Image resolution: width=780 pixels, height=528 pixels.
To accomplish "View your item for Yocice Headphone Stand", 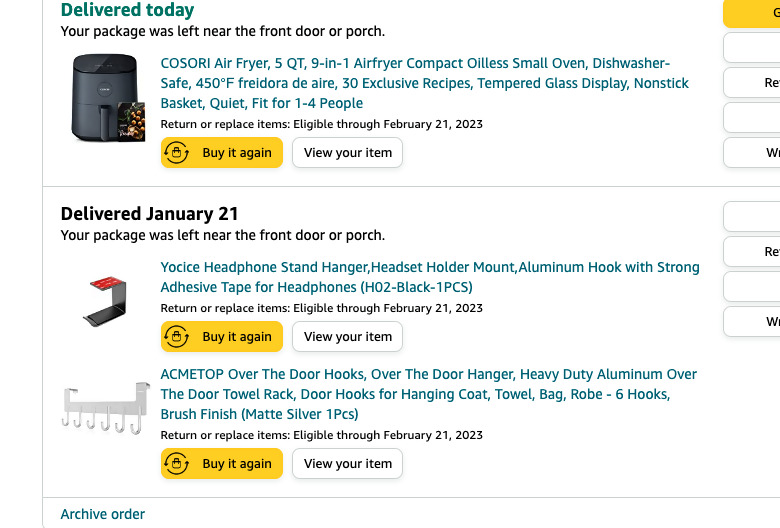I will point(347,336).
